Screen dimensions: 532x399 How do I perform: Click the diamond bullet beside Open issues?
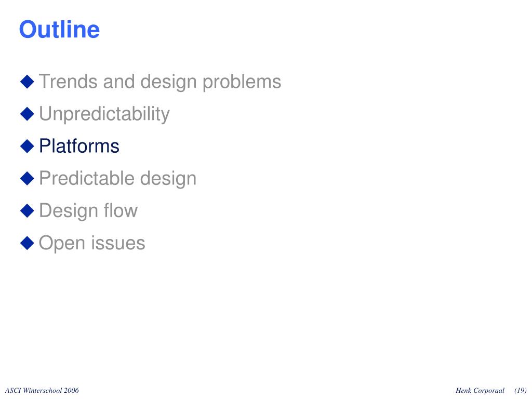(x=27, y=243)
